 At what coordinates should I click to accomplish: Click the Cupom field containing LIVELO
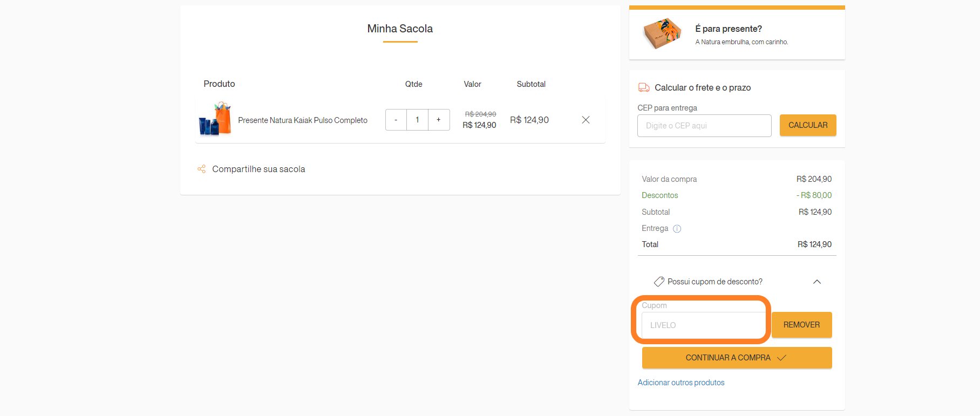[703, 325]
